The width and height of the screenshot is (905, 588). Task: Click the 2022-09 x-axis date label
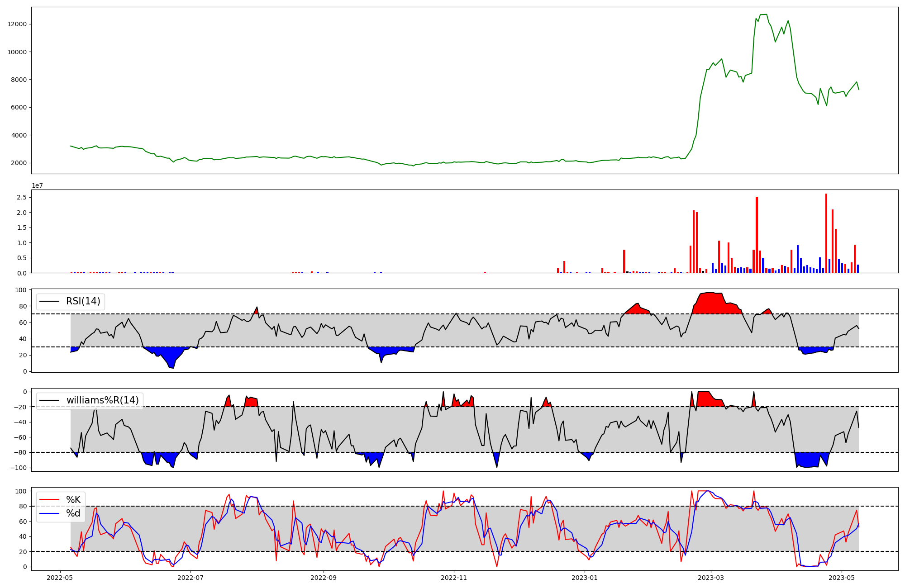pyautogui.click(x=324, y=578)
